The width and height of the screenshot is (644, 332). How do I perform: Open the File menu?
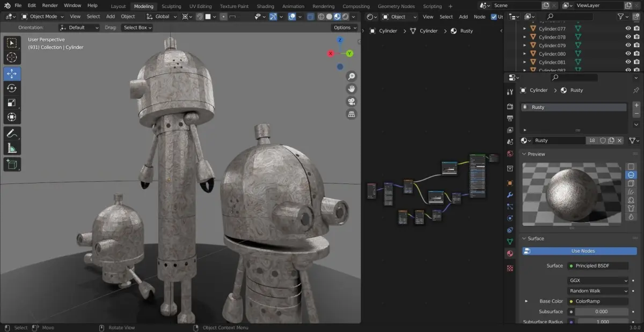coord(18,5)
